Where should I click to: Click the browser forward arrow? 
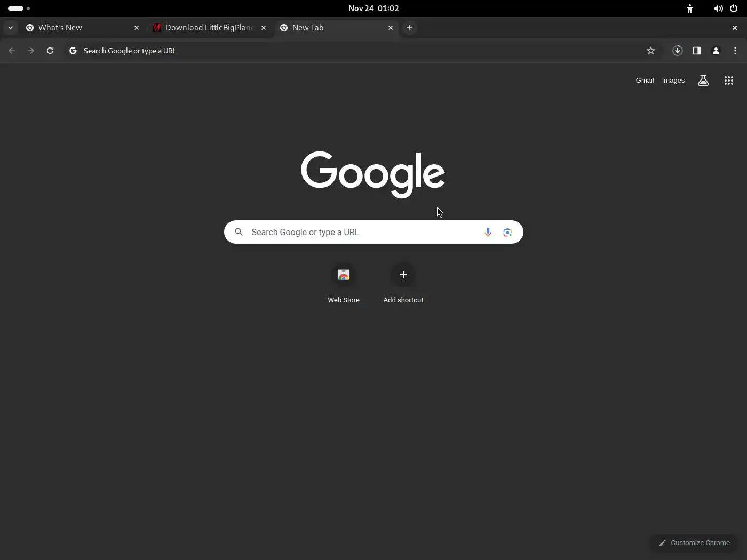tap(31, 51)
